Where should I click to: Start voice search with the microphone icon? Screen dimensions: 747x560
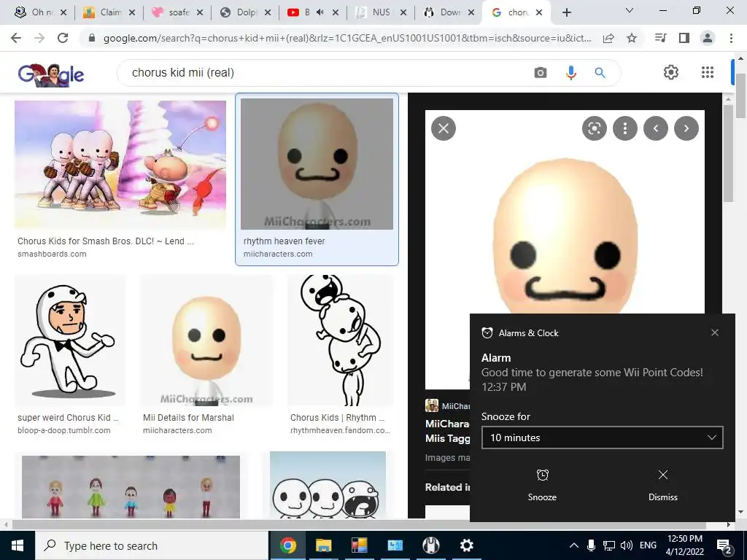pyautogui.click(x=570, y=73)
